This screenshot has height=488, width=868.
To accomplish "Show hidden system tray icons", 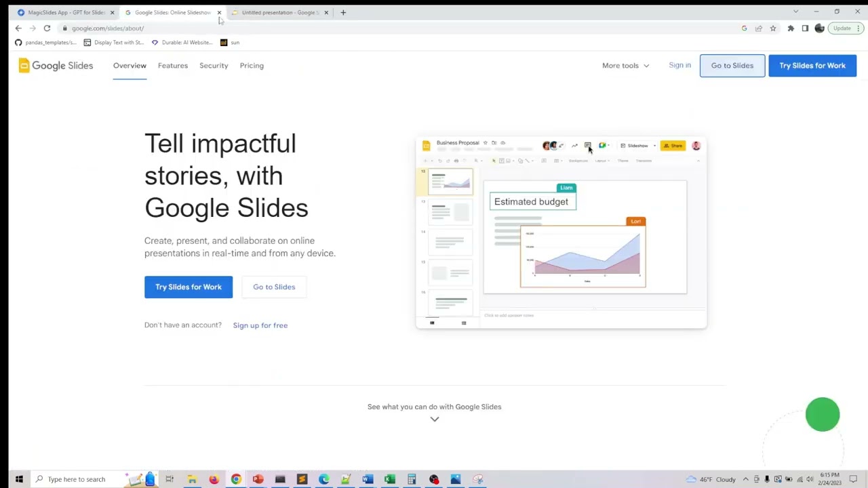I will [745, 479].
